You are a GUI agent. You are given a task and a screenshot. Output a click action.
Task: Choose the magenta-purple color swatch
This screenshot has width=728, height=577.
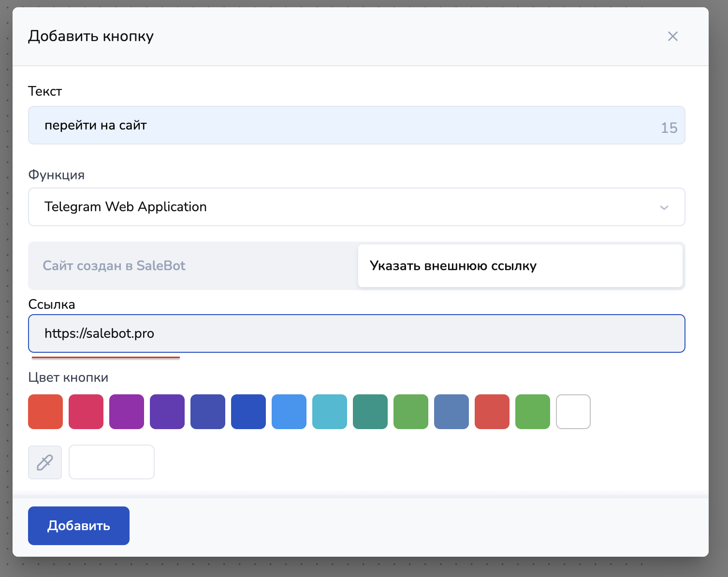[x=127, y=412]
